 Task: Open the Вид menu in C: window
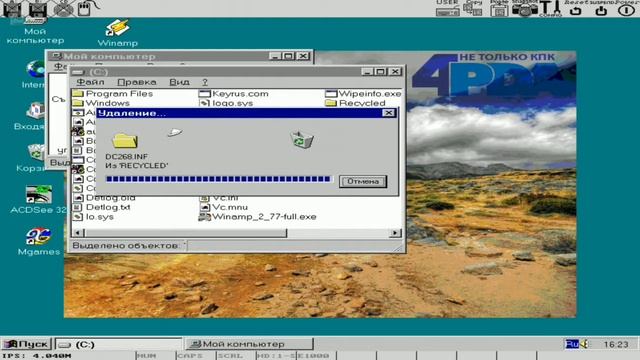pos(179,82)
